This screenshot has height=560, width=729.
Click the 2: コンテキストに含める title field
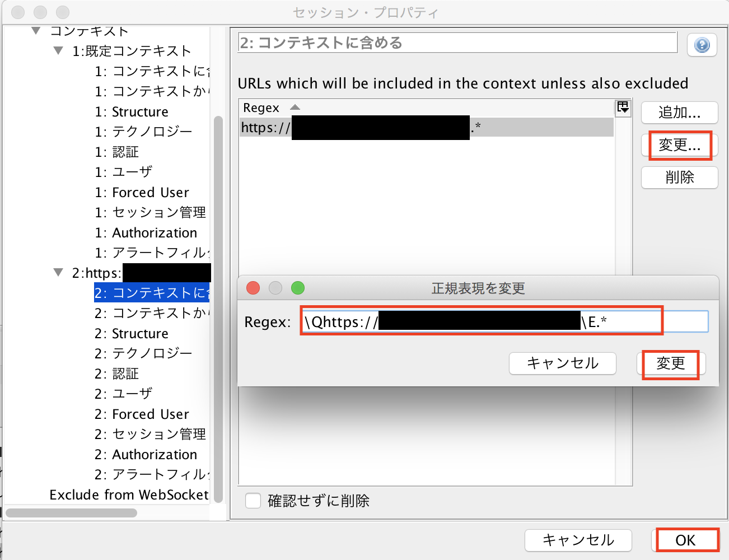[x=457, y=43]
